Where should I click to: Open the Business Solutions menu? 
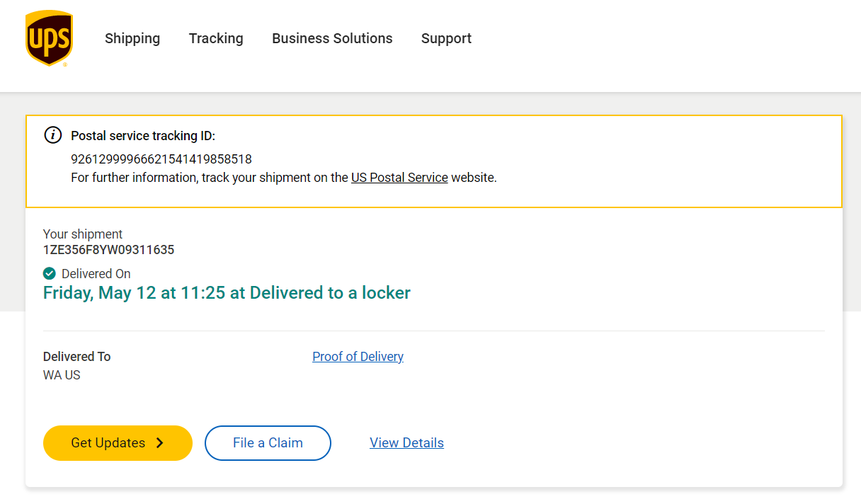[332, 38]
